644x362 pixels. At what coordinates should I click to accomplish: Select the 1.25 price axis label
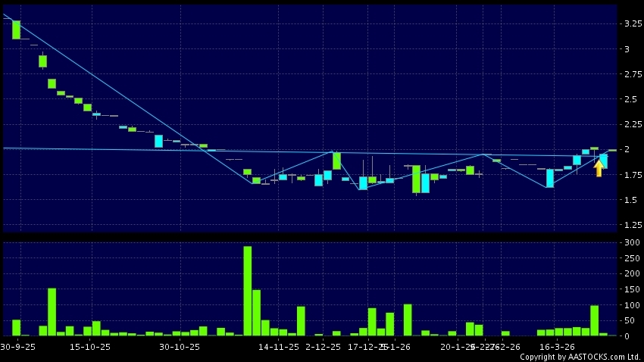[x=631, y=225]
